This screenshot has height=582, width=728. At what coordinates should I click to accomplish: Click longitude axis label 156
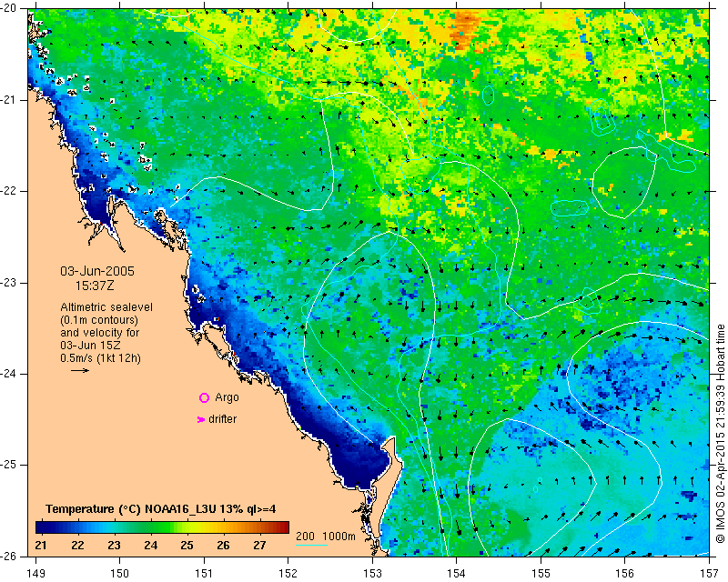(625, 574)
